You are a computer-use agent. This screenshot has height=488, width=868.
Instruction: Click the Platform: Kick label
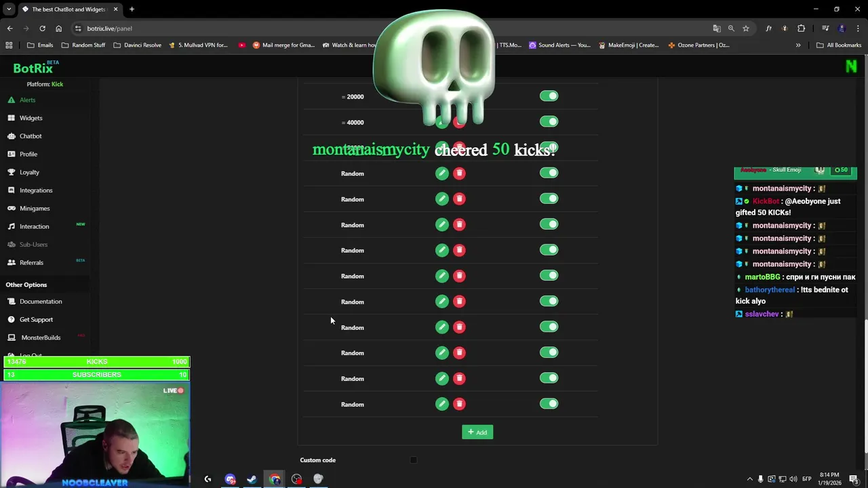click(x=45, y=84)
